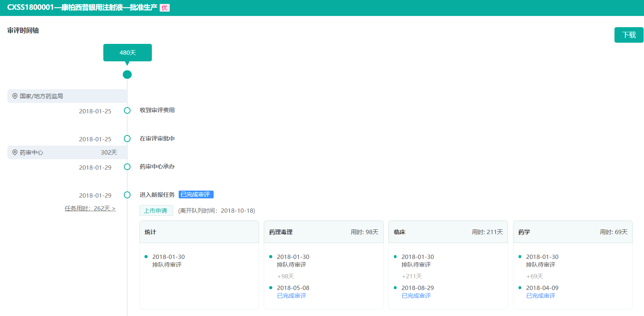Click the 优 priority badge in header
Viewport: 644px width, 316px height.
[165, 8]
